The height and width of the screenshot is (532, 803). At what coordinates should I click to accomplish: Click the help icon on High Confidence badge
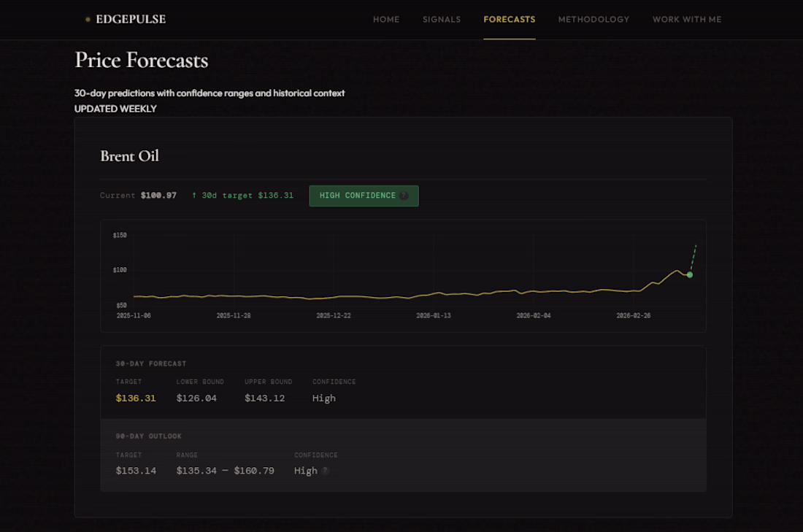pyautogui.click(x=404, y=196)
